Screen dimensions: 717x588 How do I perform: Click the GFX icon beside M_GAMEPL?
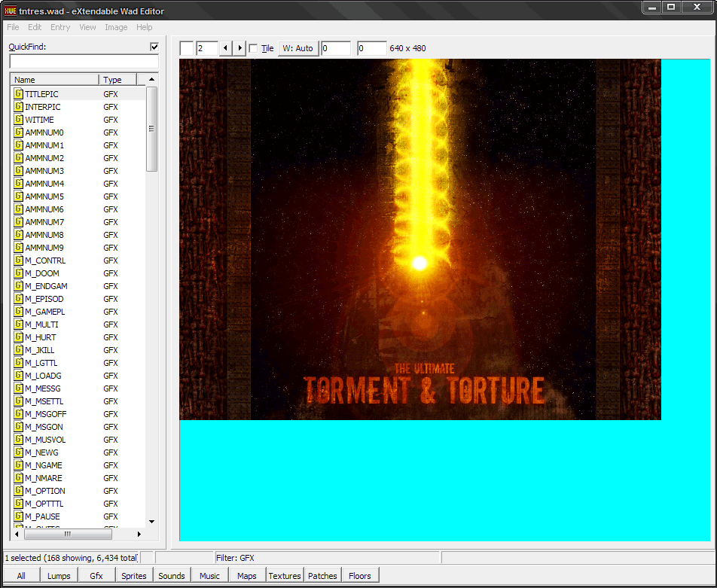click(18, 312)
